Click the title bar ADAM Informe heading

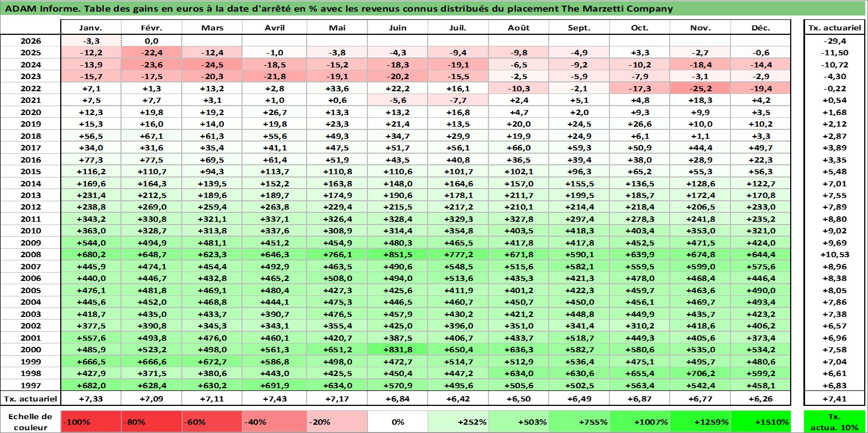[434, 8]
